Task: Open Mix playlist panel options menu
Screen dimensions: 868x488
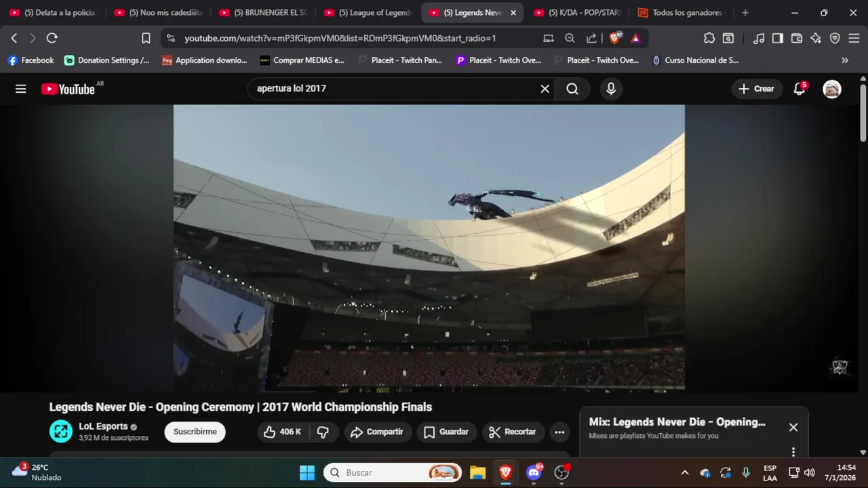Action: tap(793, 452)
